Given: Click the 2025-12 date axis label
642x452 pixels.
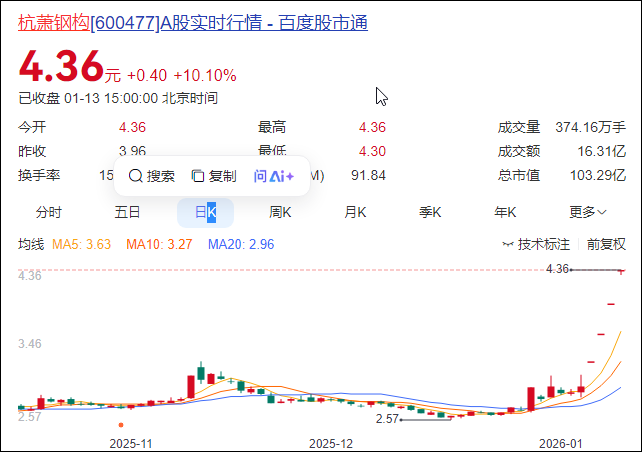Looking at the screenshot, I should point(330,444).
